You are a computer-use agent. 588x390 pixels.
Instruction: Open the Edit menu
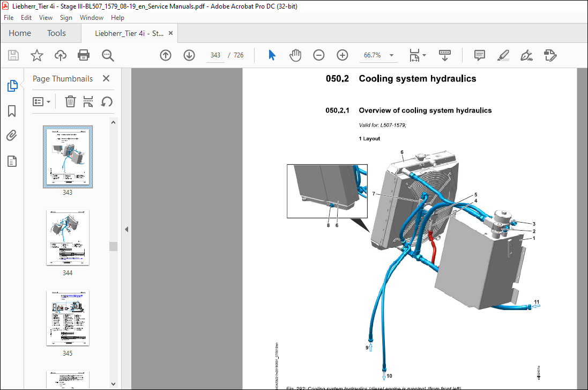click(26, 18)
